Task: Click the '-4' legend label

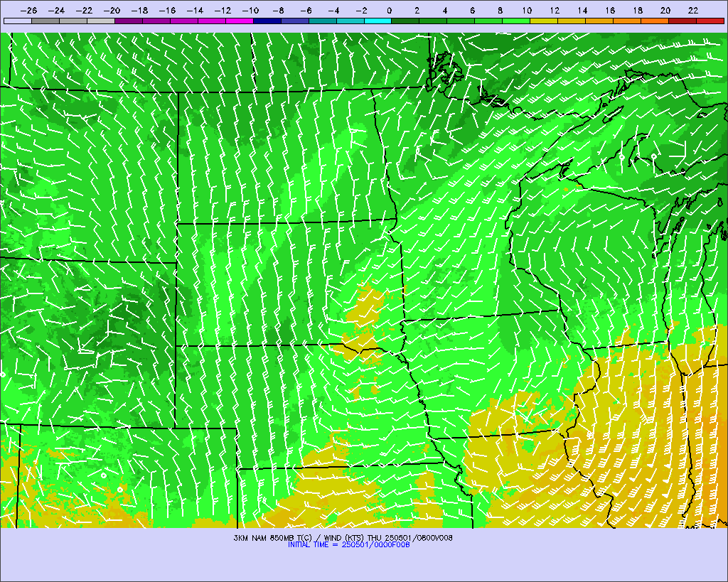Action: pyautogui.click(x=334, y=10)
